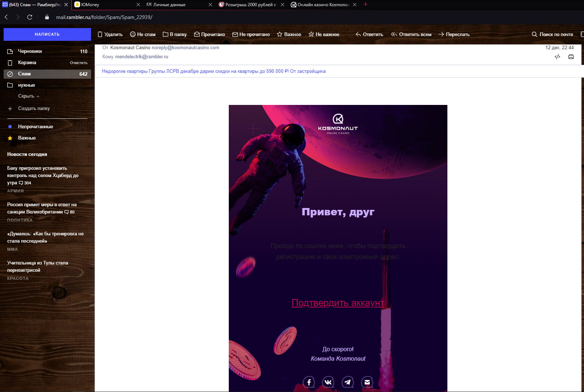Open the Черновики drafts folder
584x392 pixels.
tap(47, 51)
